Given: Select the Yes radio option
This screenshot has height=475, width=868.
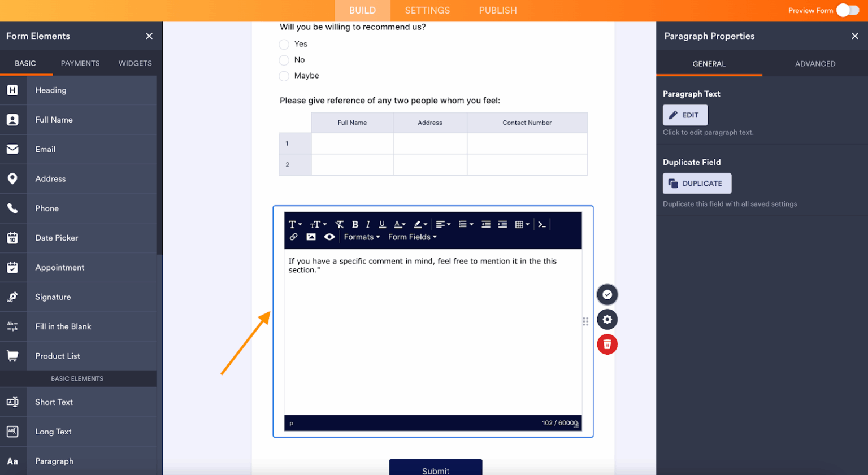Looking at the screenshot, I should (284, 44).
